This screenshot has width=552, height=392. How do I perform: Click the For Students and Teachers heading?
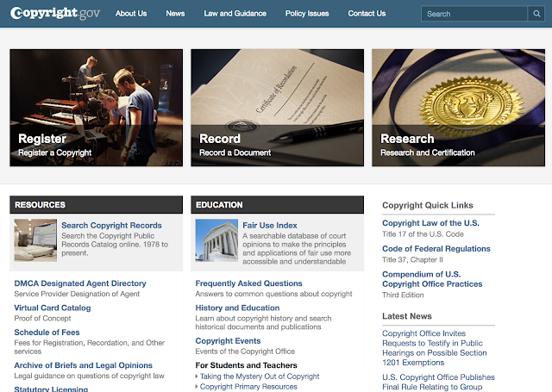tap(247, 365)
